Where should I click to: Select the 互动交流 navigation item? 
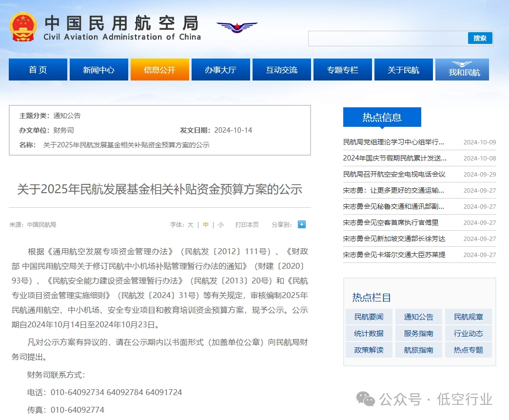pos(282,69)
